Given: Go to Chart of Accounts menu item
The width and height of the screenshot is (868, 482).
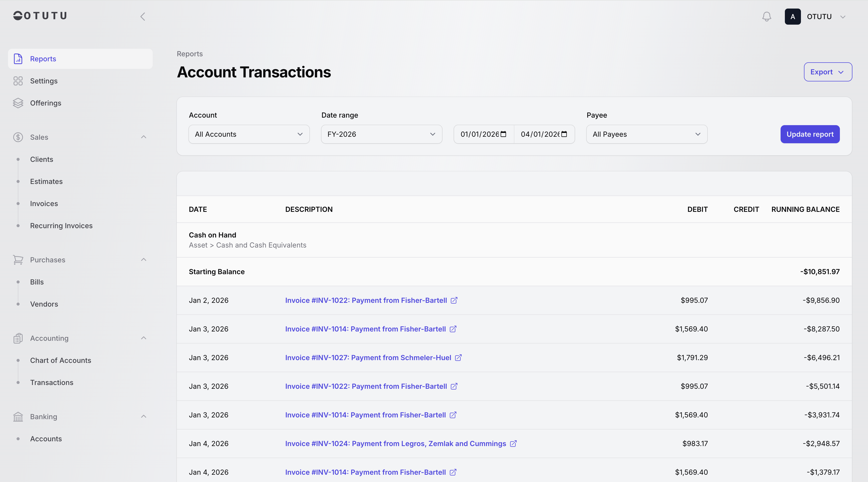Looking at the screenshot, I should (x=61, y=360).
